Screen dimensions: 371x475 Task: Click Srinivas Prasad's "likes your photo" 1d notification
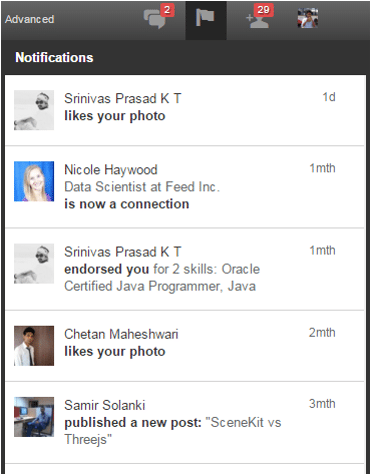pos(185,110)
